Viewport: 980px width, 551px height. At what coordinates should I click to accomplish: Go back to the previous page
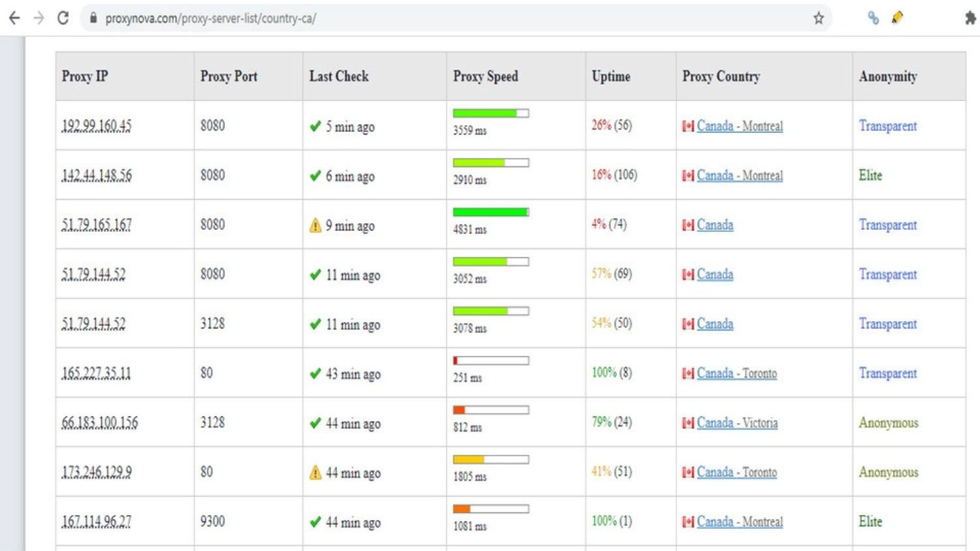pos(14,18)
